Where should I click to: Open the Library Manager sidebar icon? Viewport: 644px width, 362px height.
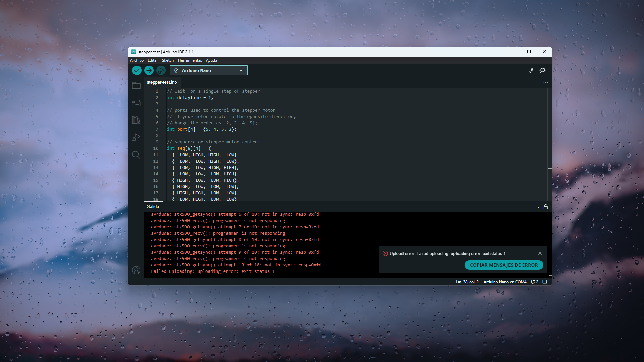pyautogui.click(x=136, y=120)
